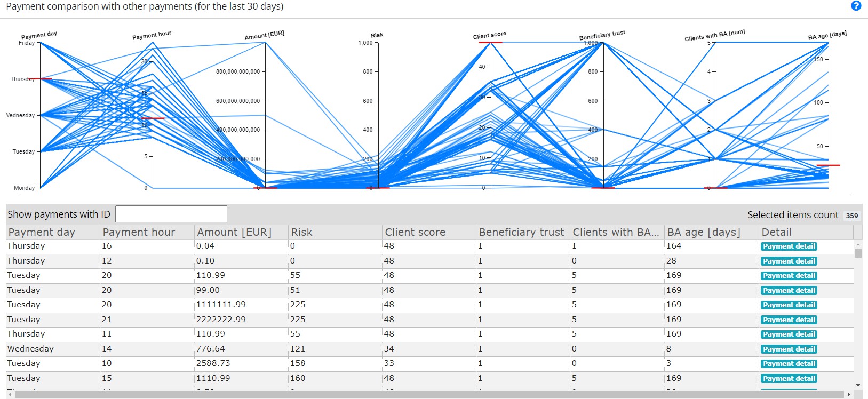This screenshot has height=399, width=868.
Task: Click the Wednesday tick on Payment day axis
Action: point(20,115)
